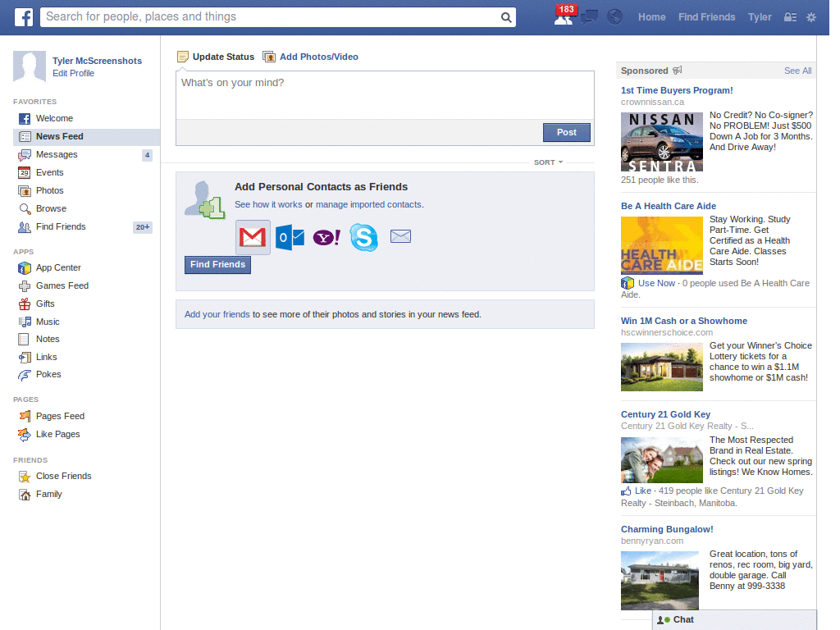
Task: Click the Browse magnifier icon
Action: [x=25, y=209]
